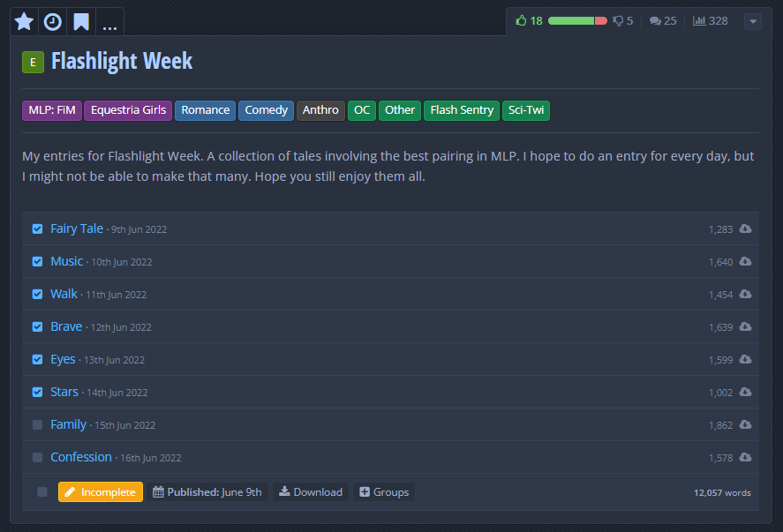Screen dimensions: 783x532
Task: Open the Fairy Tale chapter
Action: 77,229
